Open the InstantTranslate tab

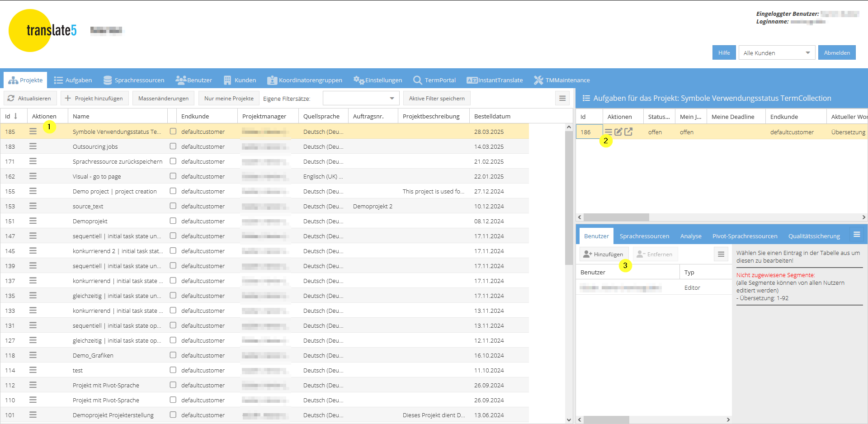coord(495,80)
